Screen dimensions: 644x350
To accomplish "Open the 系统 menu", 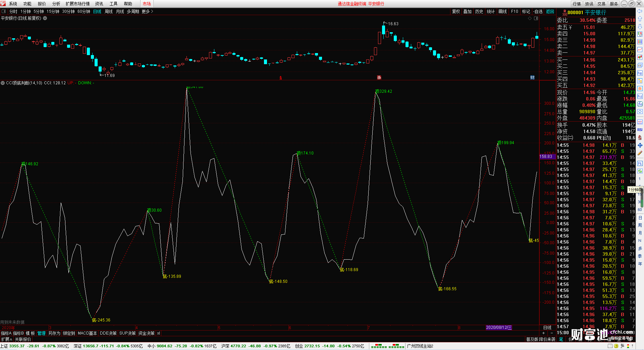I will [x=13, y=4].
